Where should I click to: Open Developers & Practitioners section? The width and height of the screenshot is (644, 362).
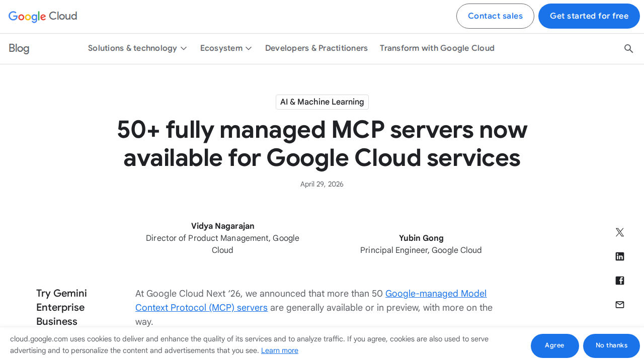point(316,48)
